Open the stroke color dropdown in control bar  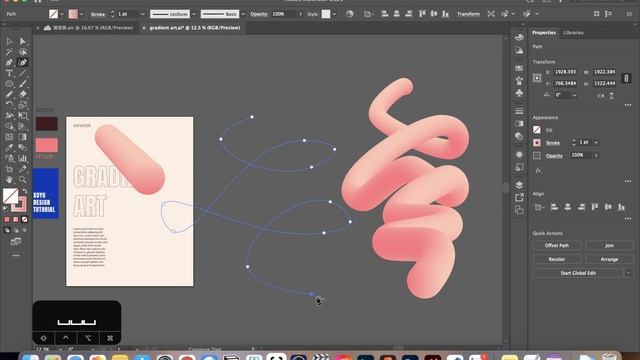tap(81, 14)
